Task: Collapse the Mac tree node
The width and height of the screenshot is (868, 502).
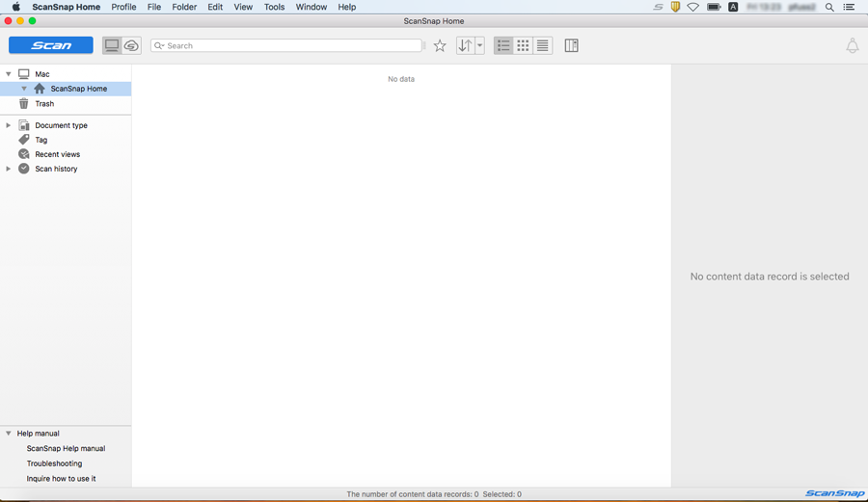Action: click(9, 73)
